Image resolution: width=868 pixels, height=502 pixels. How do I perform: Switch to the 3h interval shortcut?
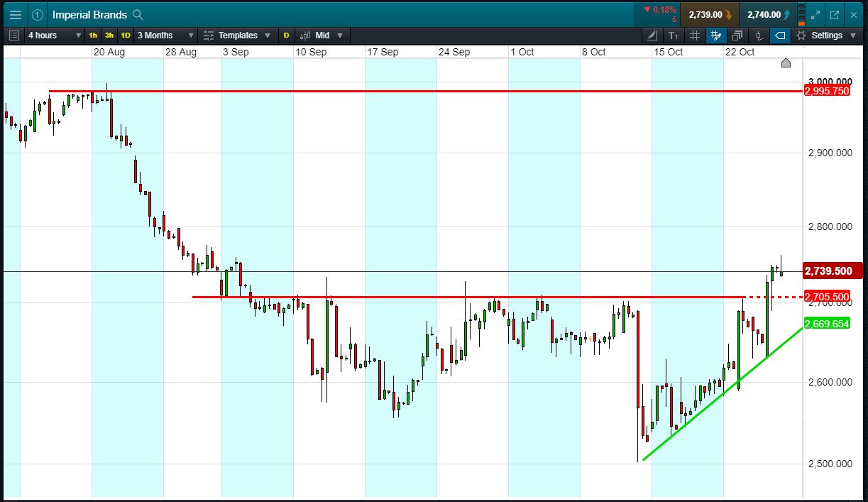coord(109,35)
